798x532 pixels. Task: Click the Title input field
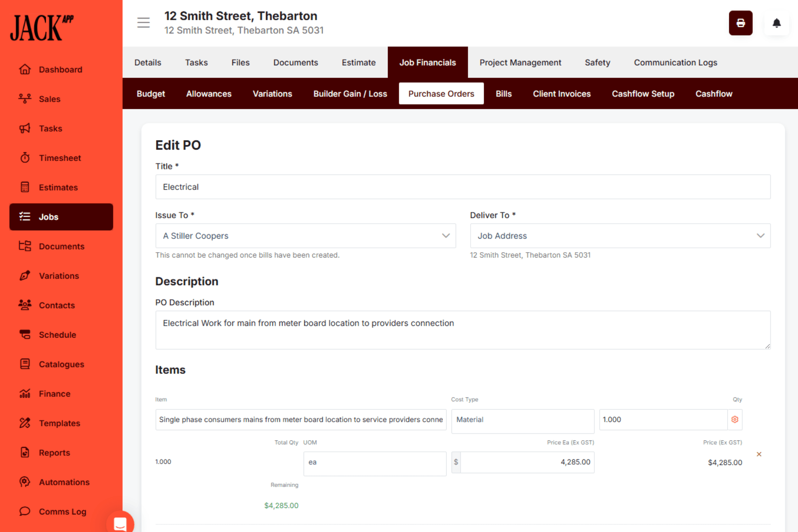pyautogui.click(x=462, y=187)
